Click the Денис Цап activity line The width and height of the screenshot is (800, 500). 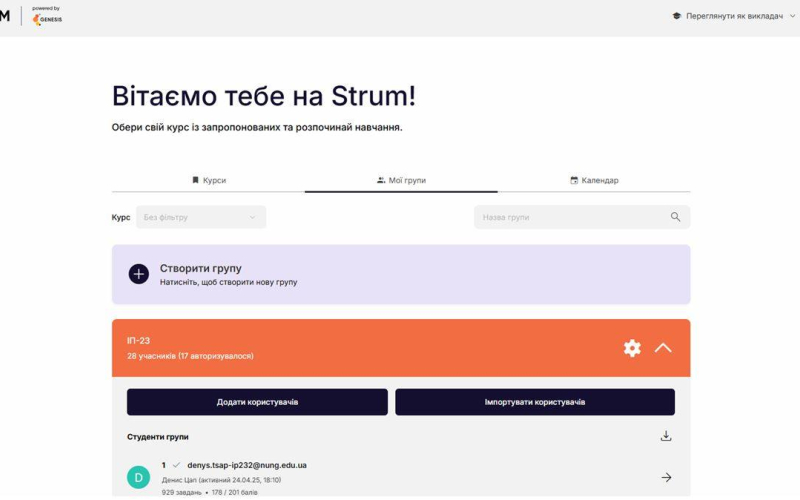coord(221,480)
